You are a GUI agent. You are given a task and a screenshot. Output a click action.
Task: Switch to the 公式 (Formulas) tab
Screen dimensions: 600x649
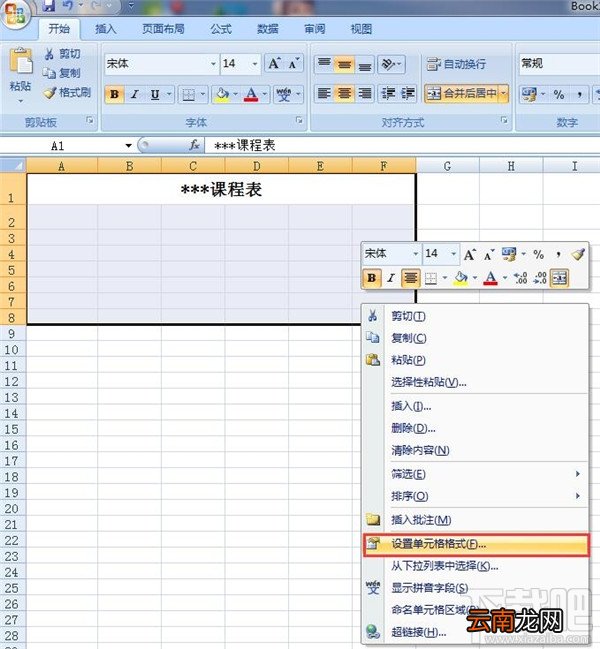click(221, 29)
